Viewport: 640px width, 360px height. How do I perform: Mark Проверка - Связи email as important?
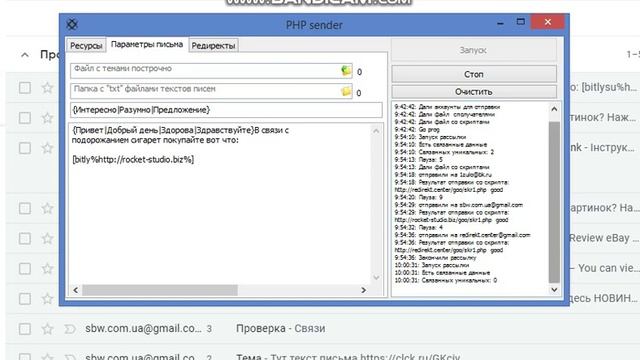pyautogui.click(x=70, y=329)
